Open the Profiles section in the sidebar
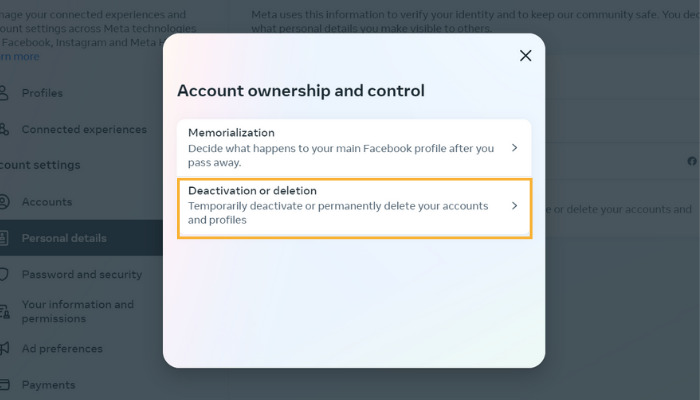The image size is (700, 400). click(42, 93)
